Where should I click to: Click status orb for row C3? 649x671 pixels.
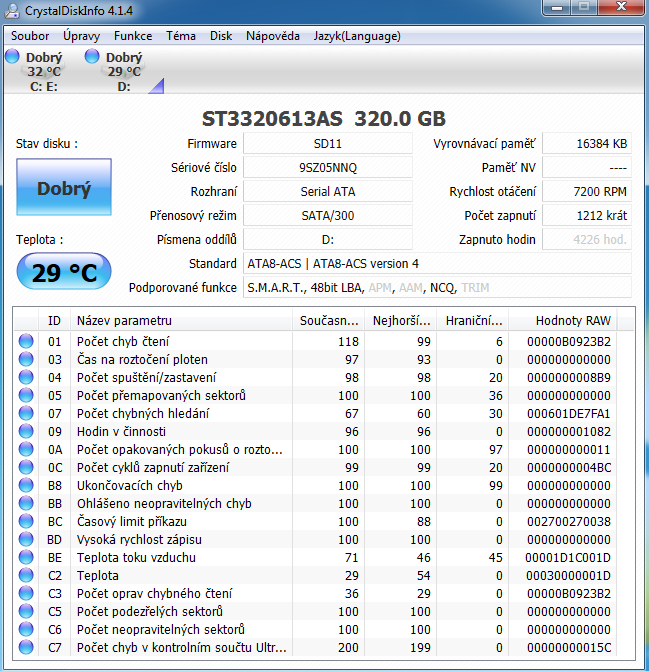[26, 593]
